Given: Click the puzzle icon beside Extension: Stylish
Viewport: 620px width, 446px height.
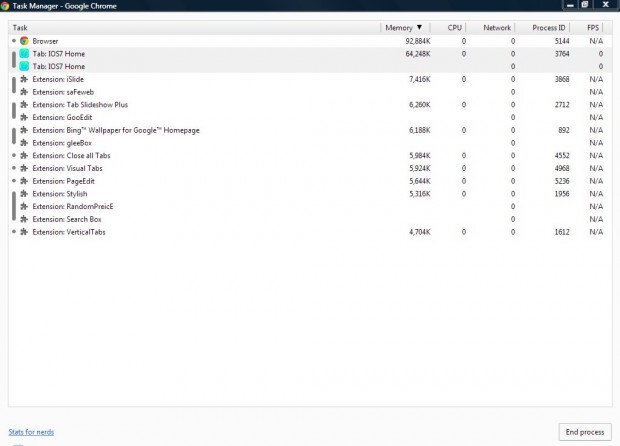Looking at the screenshot, I should (24, 193).
